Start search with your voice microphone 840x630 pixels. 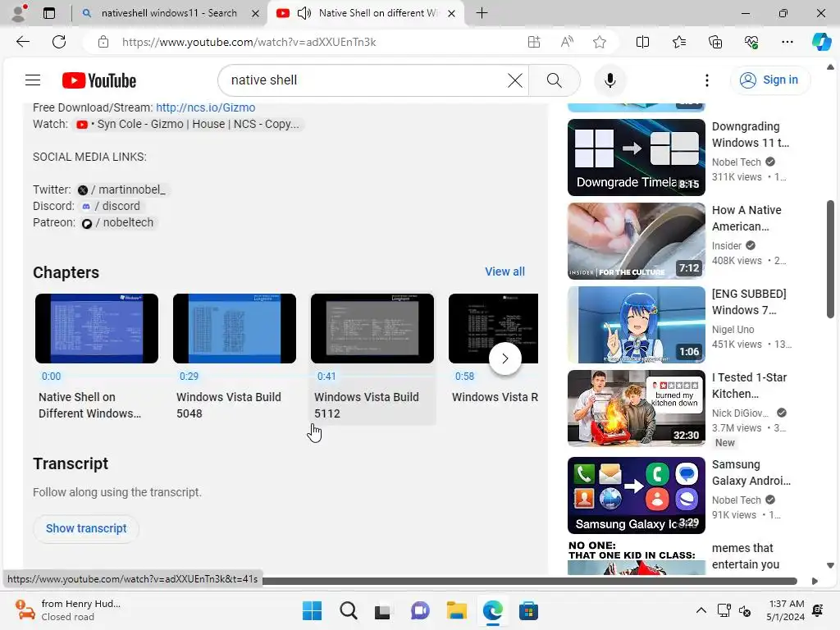point(609,80)
